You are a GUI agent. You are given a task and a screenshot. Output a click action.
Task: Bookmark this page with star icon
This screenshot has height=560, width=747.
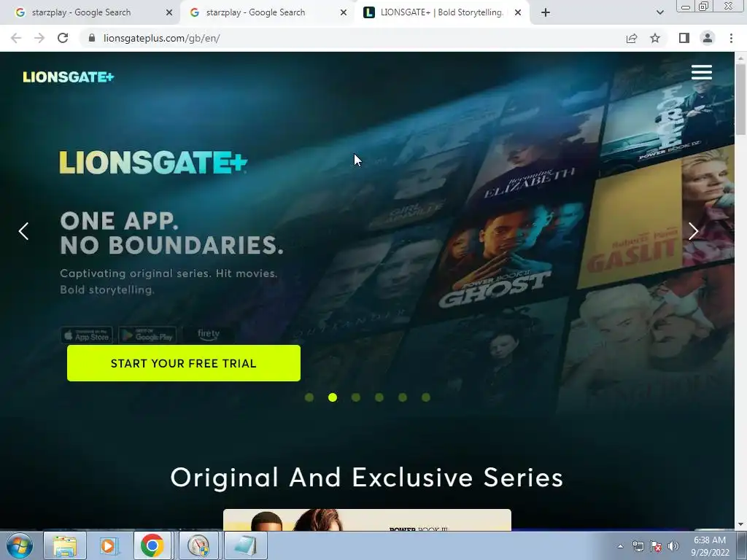[x=655, y=38]
